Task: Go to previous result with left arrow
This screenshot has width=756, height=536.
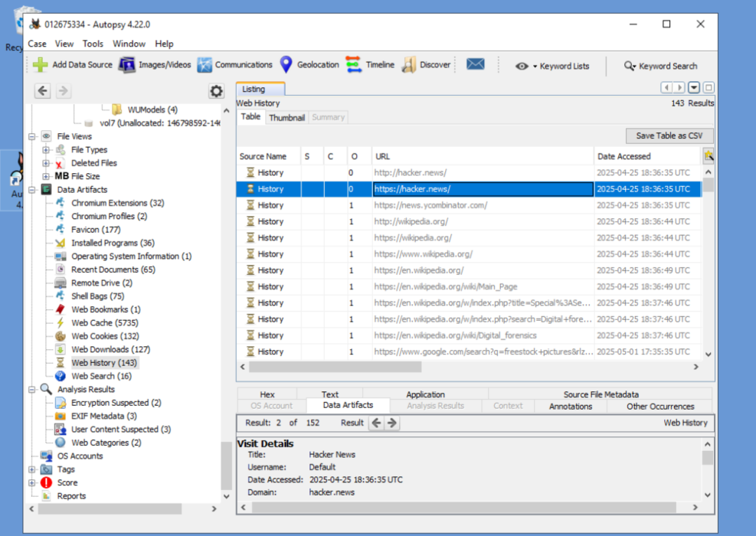Action: click(x=377, y=423)
